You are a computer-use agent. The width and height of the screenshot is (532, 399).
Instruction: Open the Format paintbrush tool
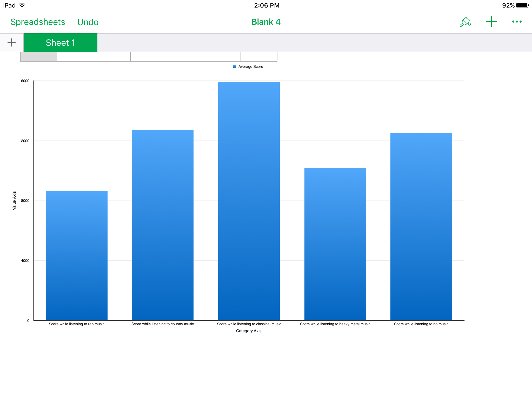tap(465, 22)
